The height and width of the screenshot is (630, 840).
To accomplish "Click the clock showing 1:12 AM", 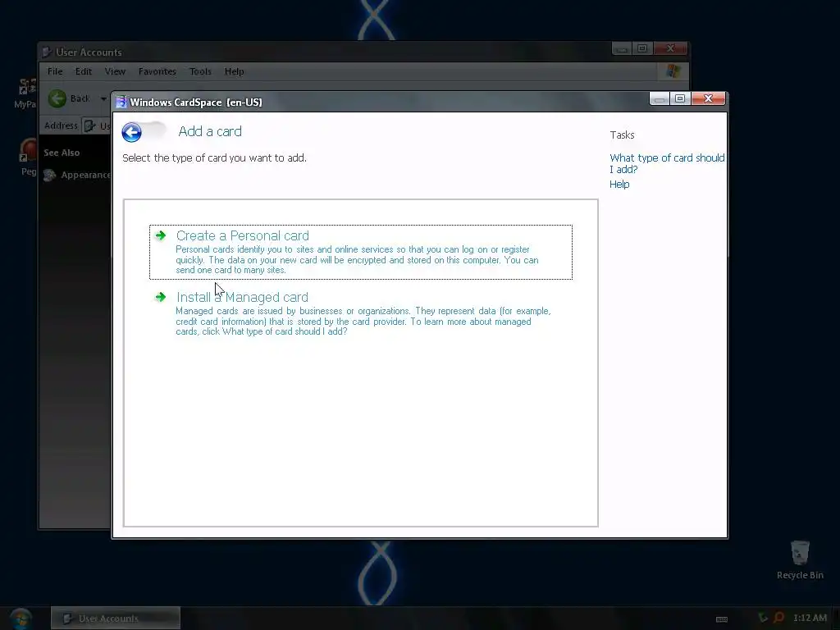I will (x=810, y=618).
